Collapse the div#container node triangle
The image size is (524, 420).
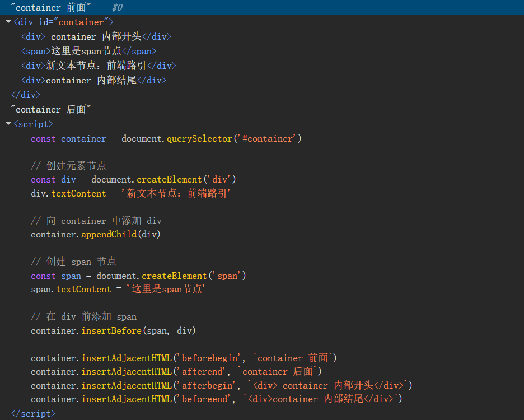click(8, 22)
